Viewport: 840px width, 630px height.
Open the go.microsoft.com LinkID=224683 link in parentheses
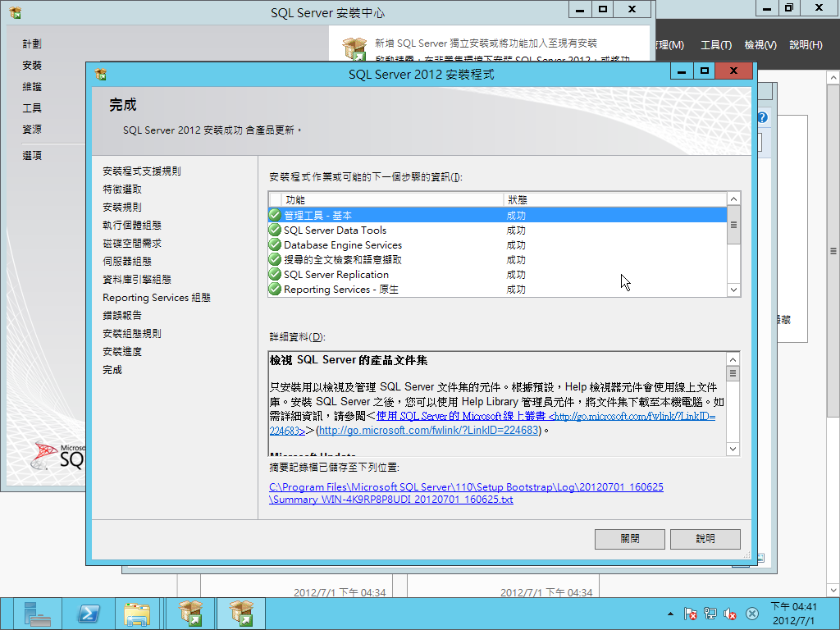point(428,430)
